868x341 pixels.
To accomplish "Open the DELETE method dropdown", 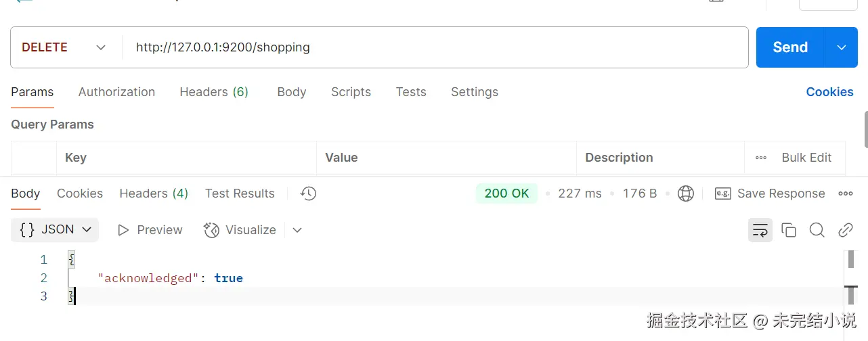I will point(64,47).
